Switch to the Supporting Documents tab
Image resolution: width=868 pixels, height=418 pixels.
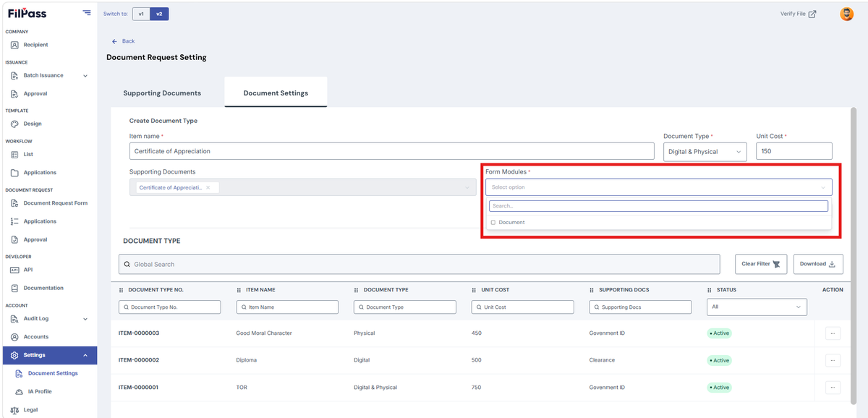click(x=162, y=93)
